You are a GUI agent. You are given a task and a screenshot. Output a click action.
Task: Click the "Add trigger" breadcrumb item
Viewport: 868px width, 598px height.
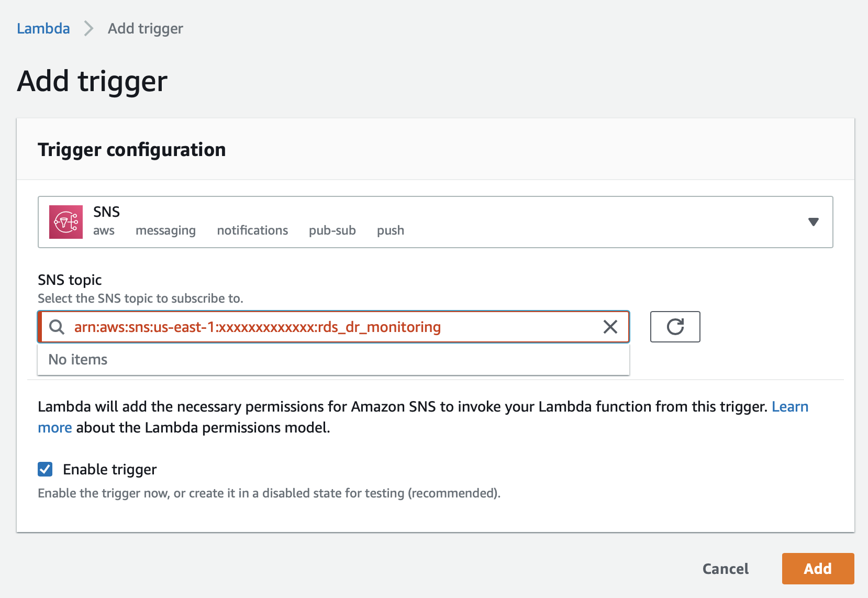pyautogui.click(x=145, y=28)
